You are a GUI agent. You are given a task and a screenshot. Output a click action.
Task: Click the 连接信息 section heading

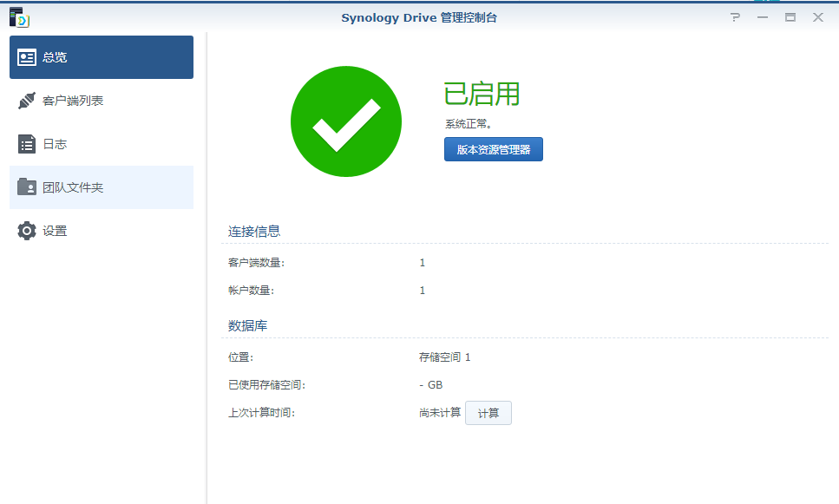(x=254, y=231)
